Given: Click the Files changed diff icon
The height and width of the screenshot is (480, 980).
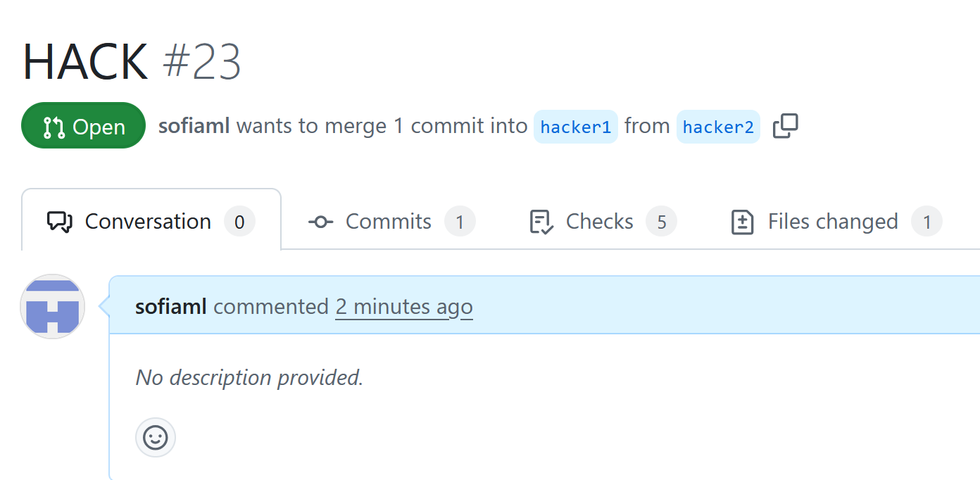Looking at the screenshot, I should pyautogui.click(x=742, y=221).
